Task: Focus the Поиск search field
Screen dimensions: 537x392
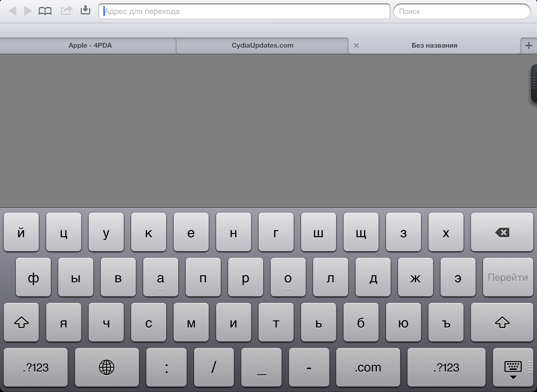Action: point(461,11)
